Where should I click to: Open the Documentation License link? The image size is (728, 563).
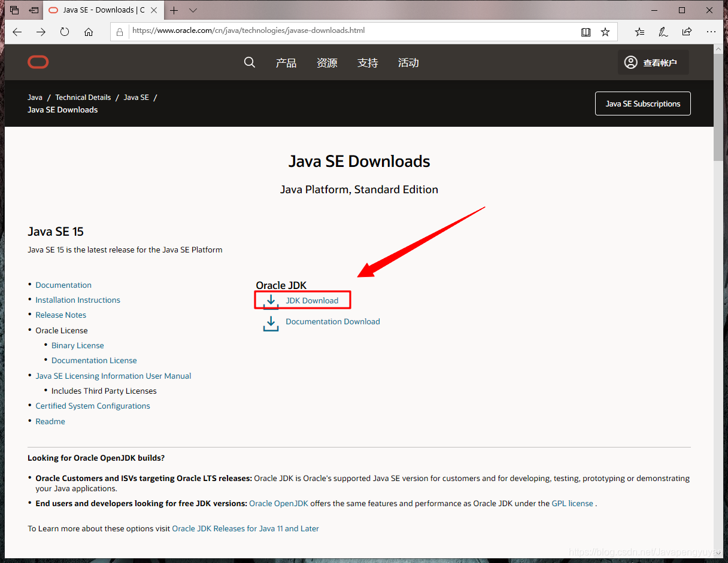pyautogui.click(x=94, y=360)
